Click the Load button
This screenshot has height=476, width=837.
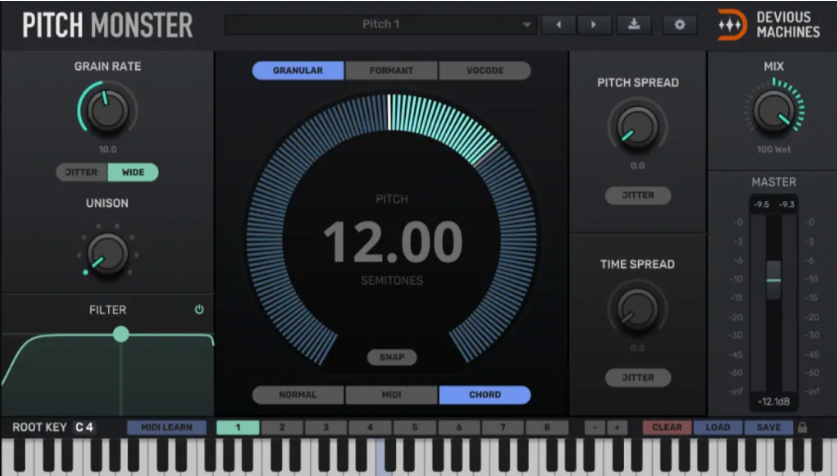click(717, 427)
